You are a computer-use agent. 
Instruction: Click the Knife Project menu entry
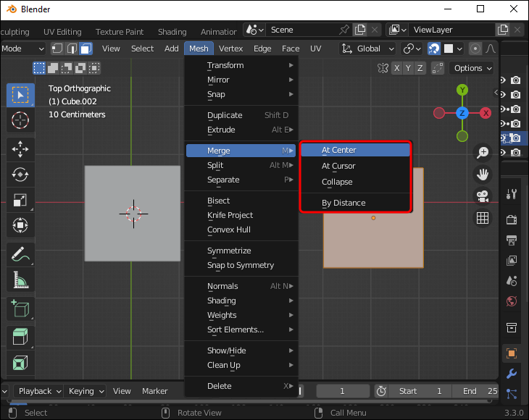pyautogui.click(x=230, y=215)
